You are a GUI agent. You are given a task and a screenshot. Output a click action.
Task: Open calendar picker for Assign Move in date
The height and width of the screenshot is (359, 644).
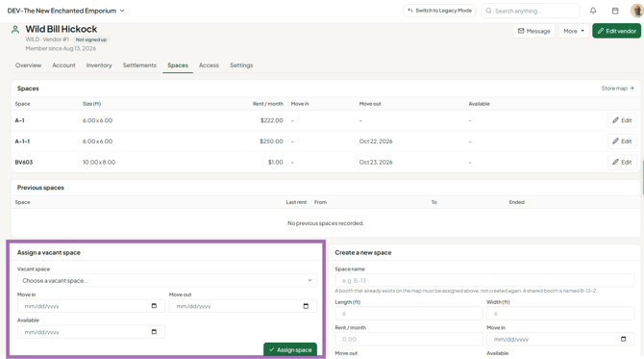154,306
